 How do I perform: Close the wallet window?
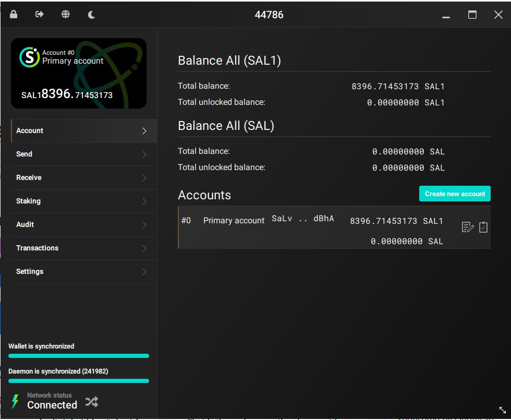coord(498,15)
